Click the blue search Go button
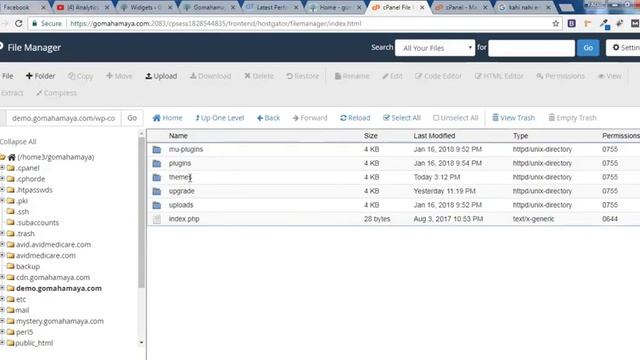Viewport: 640px width, 360px height. click(588, 48)
